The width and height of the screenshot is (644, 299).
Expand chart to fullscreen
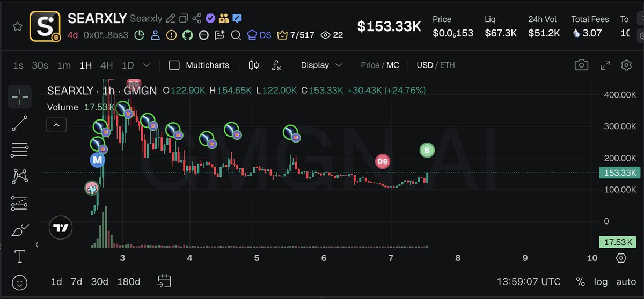[x=605, y=65]
